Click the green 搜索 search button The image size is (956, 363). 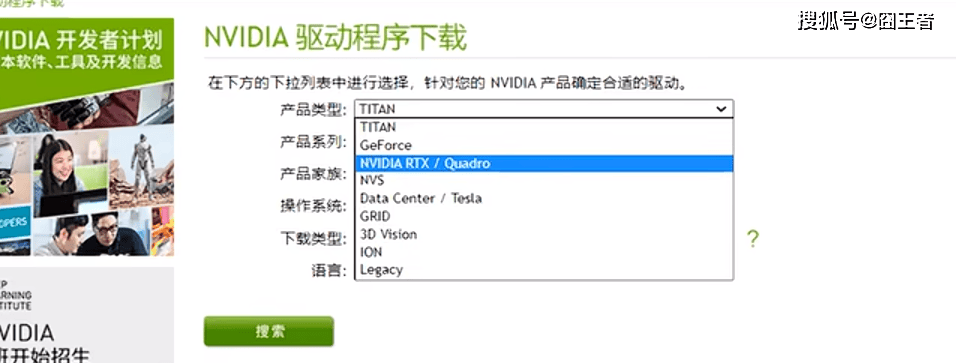coord(269,331)
